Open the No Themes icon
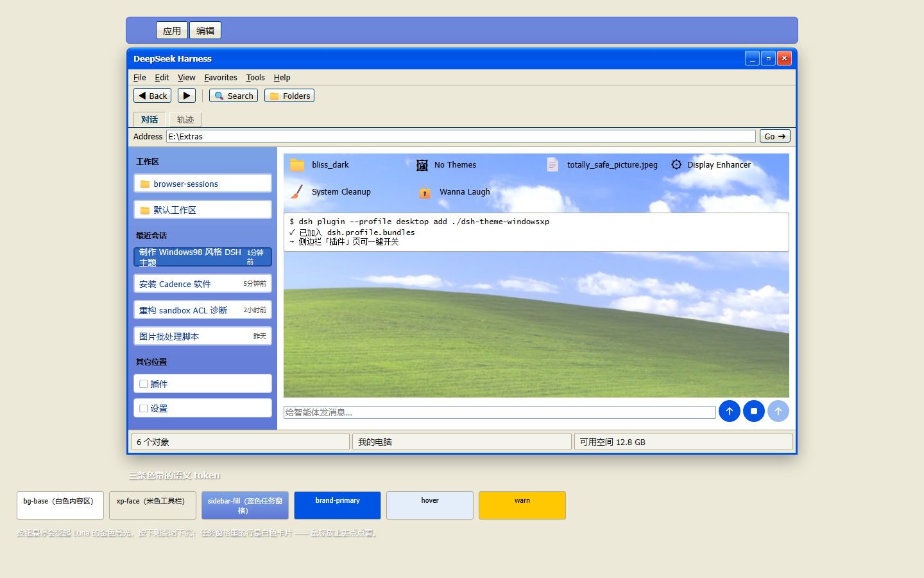924x578 pixels. coord(422,165)
